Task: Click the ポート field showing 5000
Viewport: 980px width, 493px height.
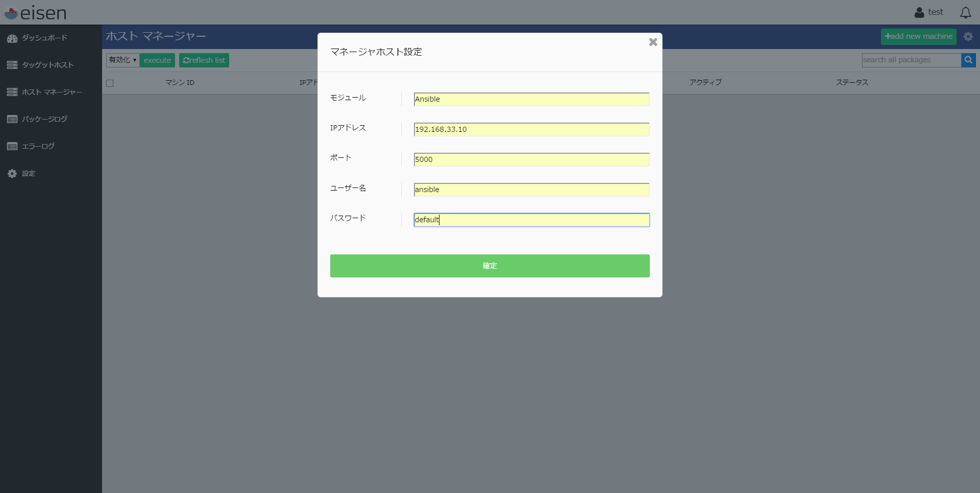Action: click(x=531, y=159)
